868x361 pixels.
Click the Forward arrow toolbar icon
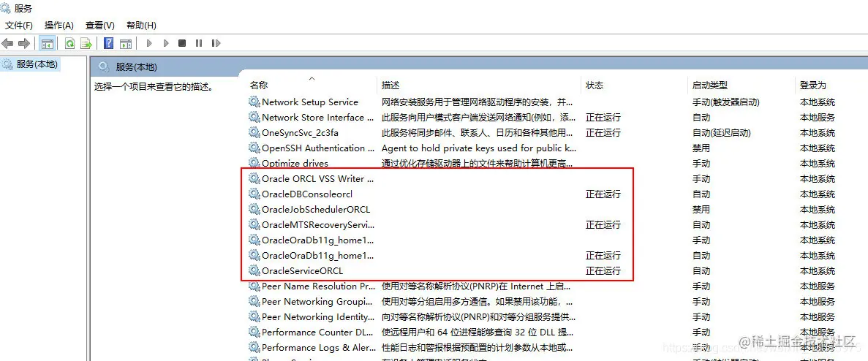point(24,43)
